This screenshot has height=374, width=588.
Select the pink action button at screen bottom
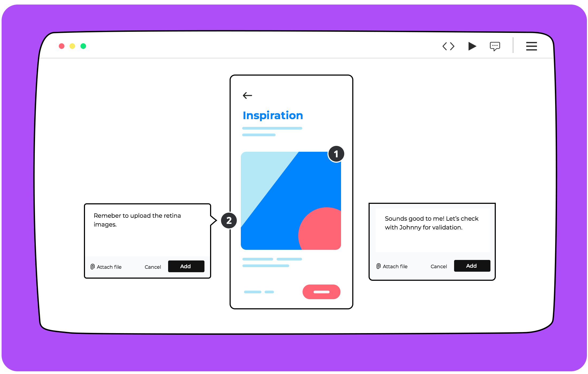[x=322, y=291]
